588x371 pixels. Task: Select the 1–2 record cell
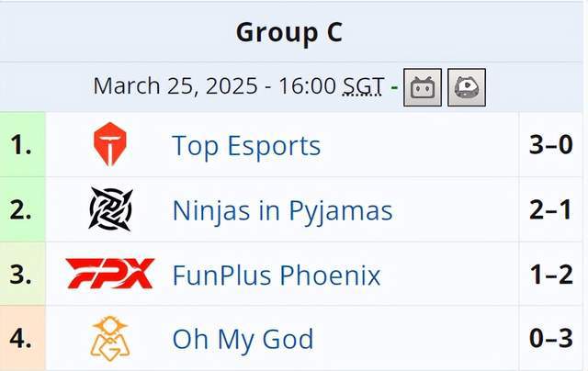(551, 274)
